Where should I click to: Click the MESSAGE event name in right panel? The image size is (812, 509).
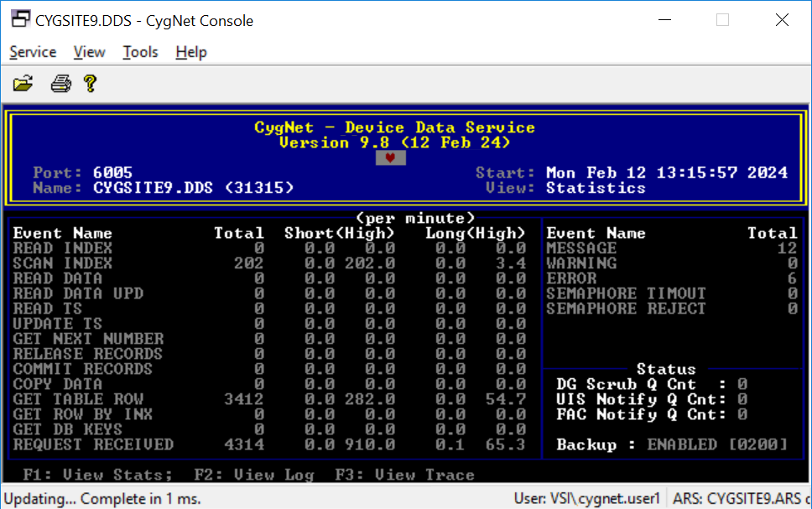pyautogui.click(x=581, y=248)
